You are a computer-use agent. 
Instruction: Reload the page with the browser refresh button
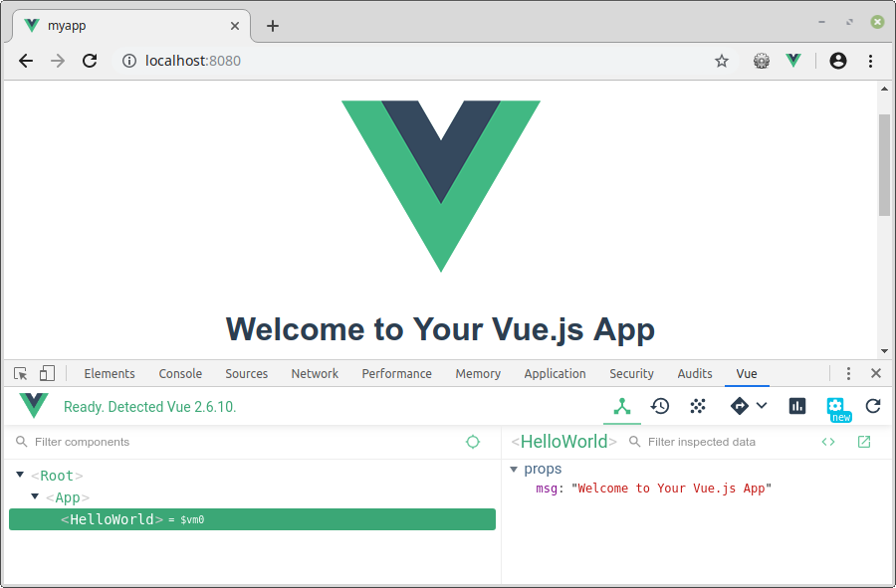point(90,61)
